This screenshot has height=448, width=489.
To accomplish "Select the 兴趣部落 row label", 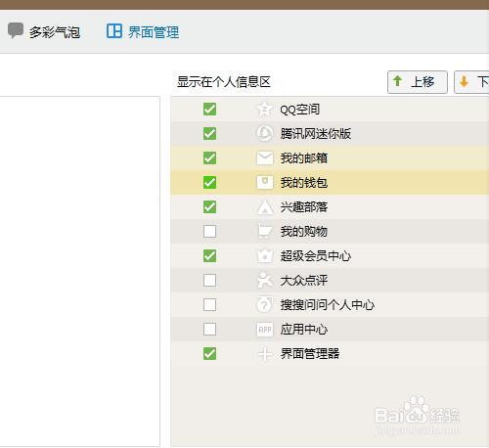I will (304, 207).
